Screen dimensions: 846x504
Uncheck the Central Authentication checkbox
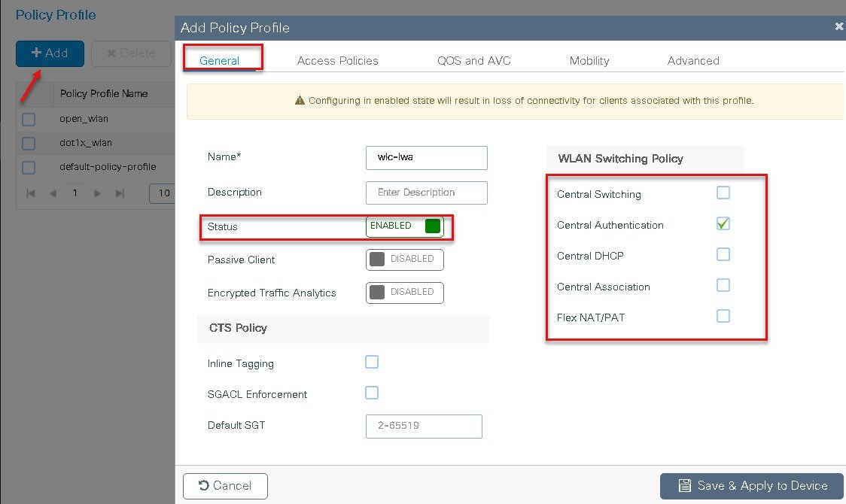(723, 223)
